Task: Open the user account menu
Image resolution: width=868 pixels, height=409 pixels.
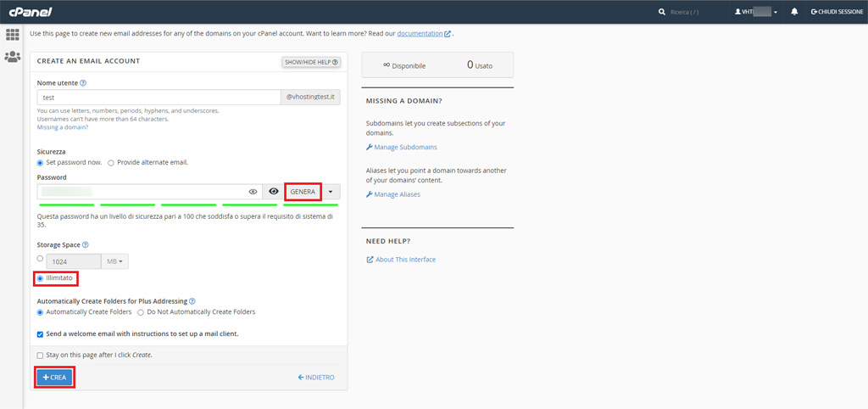Action: click(756, 12)
